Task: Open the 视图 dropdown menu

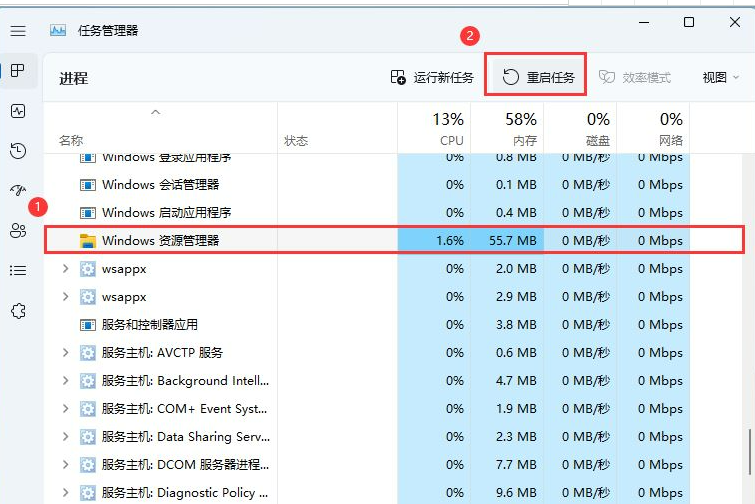Action: point(720,77)
